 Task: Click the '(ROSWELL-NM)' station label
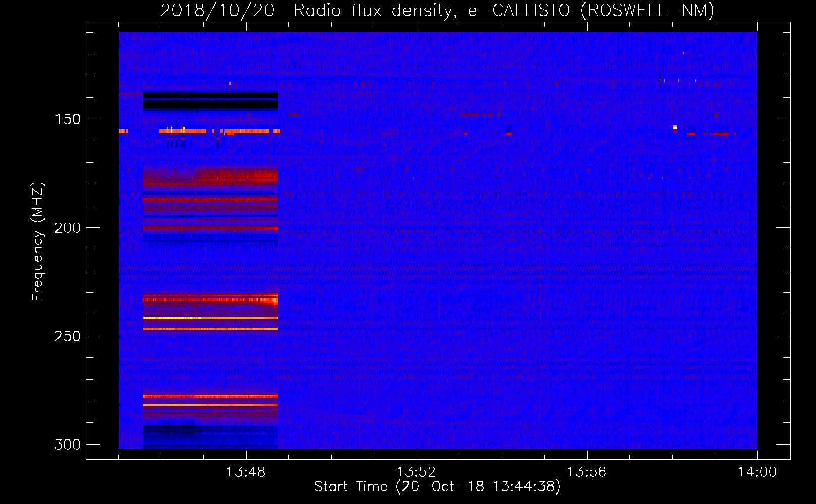point(648,11)
